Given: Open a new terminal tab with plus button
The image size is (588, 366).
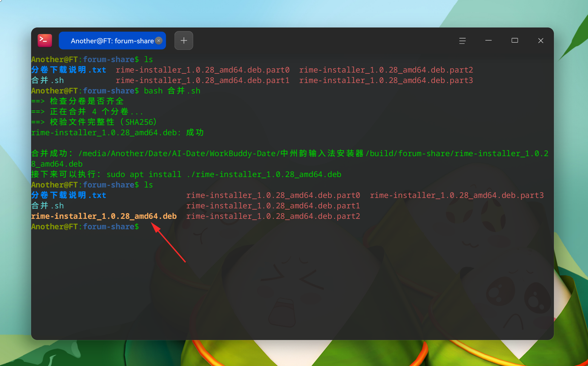Looking at the screenshot, I should pyautogui.click(x=184, y=41).
